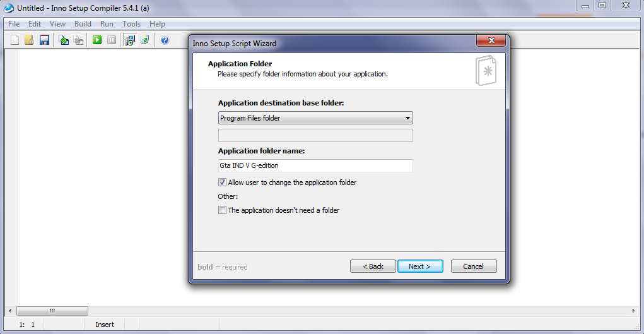Open Help via the blue question mark icon
The image size is (644, 334).
[x=165, y=40]
